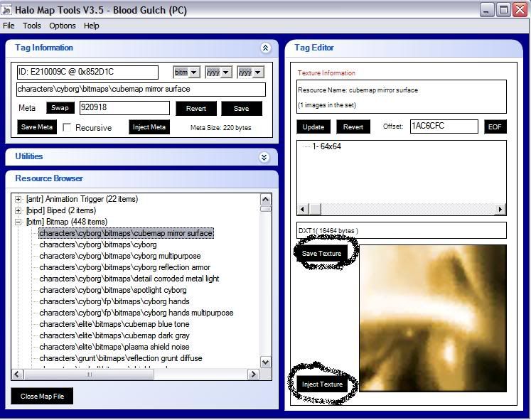
Task: Click the Inject Meta button
Action: coord(149,127)
